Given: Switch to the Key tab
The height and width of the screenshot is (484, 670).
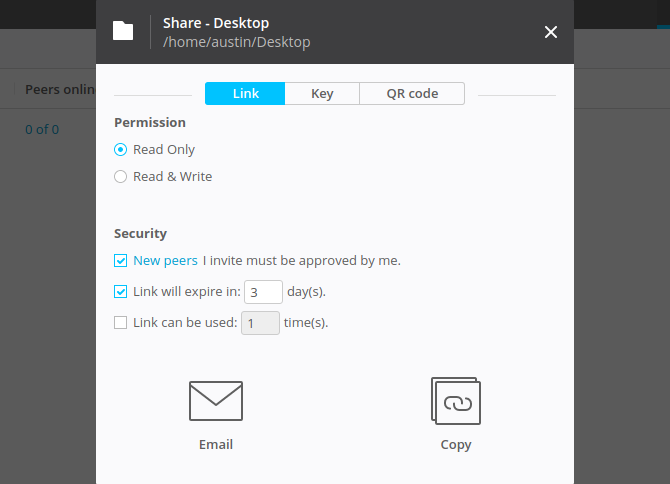Looking at the screenshot, I should point(322,94).
